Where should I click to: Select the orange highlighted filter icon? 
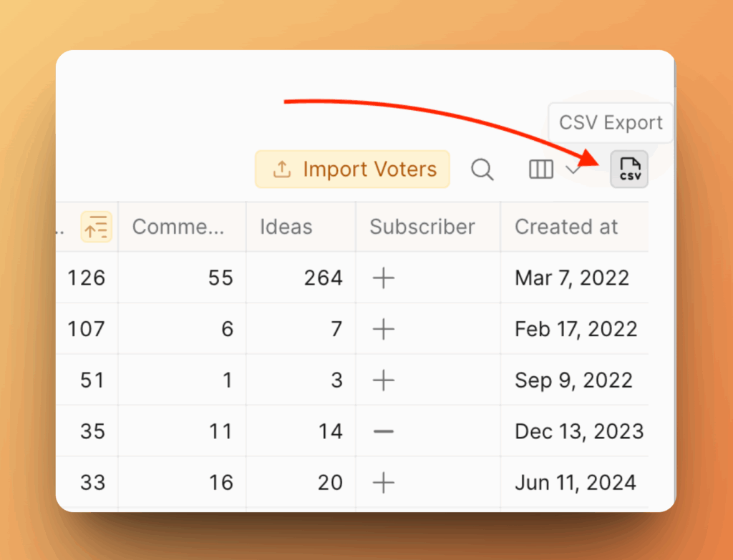[96, 227]
